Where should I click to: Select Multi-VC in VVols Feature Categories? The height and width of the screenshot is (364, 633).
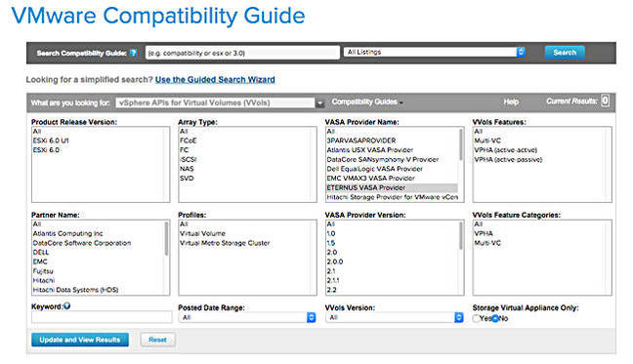487,243
